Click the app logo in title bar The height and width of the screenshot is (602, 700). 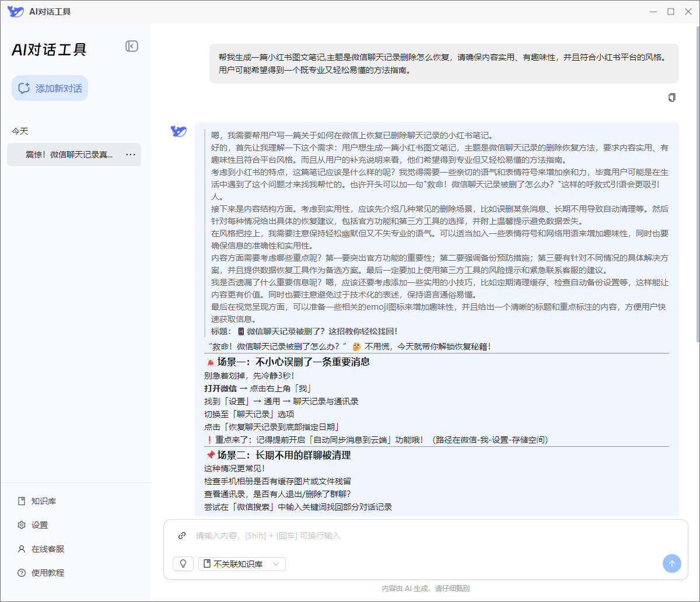[15, 12]
